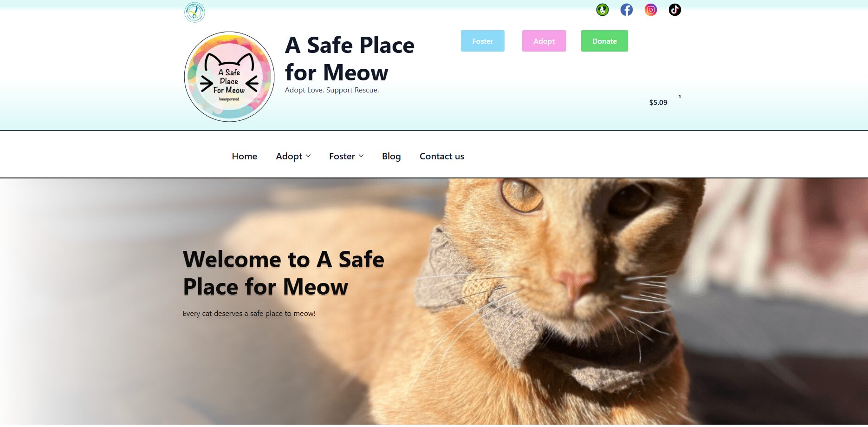This screenshot has height=427, width=868.
Task: Open the Contact us page
Action: (x=442, y=156)
